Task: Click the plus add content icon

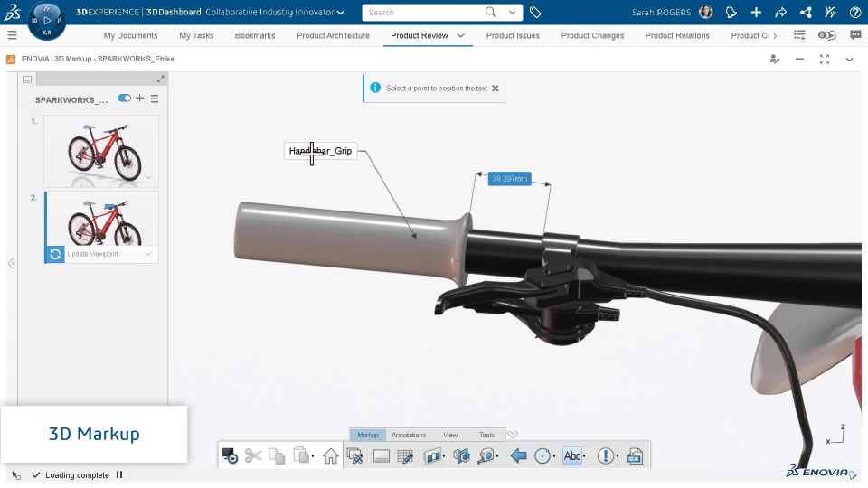Action: [756, 12]
